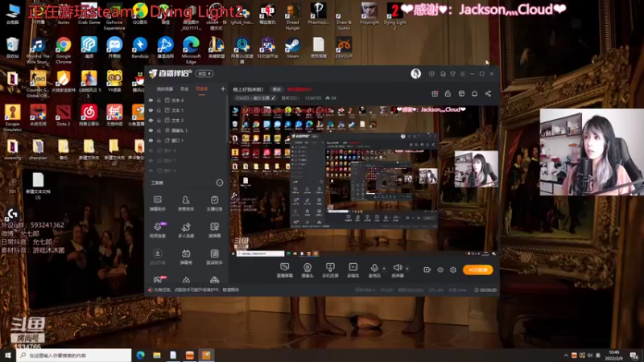Open the 弹幕秀 tool icon
Image resolution: width=644 pixels, height=362 pixels.
[186, 257]
